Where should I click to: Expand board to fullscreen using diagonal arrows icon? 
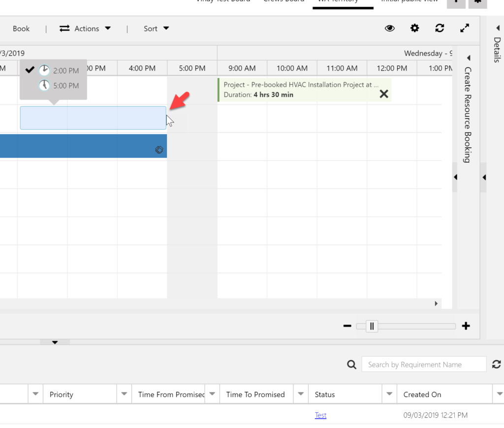[464, 28]
